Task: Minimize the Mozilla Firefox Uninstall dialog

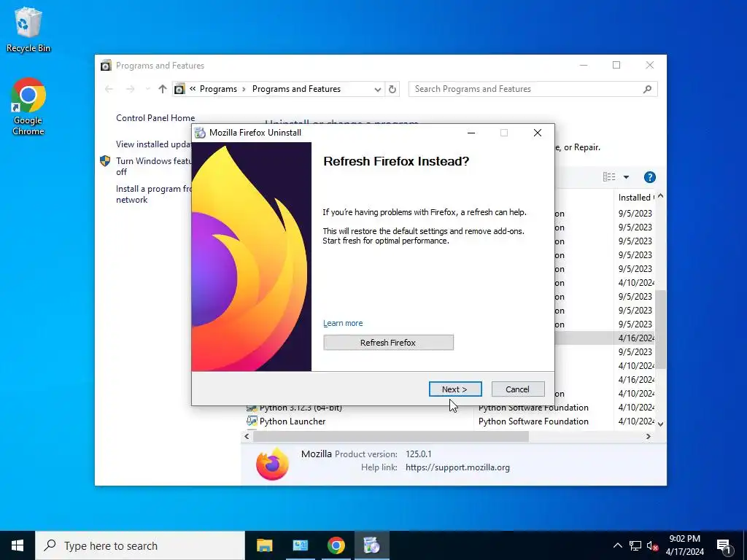Action: tap(471, 133)
